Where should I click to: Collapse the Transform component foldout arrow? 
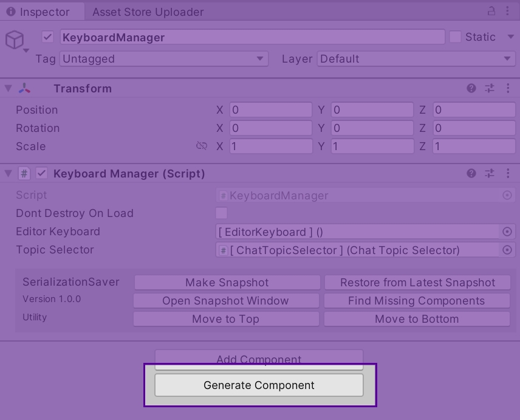click(9, 88)
